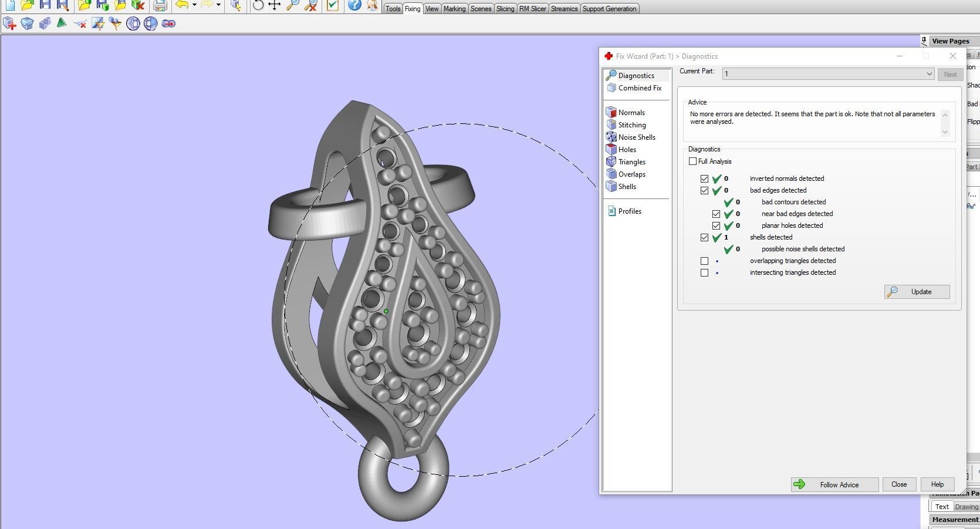980x529 pixels.
Task: Open the View tab
Action: click(x=432, y=9)
